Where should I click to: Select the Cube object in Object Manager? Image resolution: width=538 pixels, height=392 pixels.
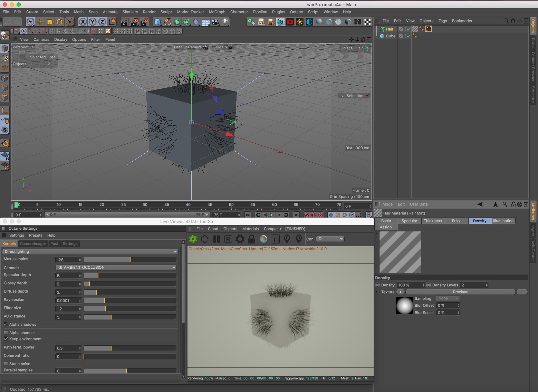pos(391,36)
